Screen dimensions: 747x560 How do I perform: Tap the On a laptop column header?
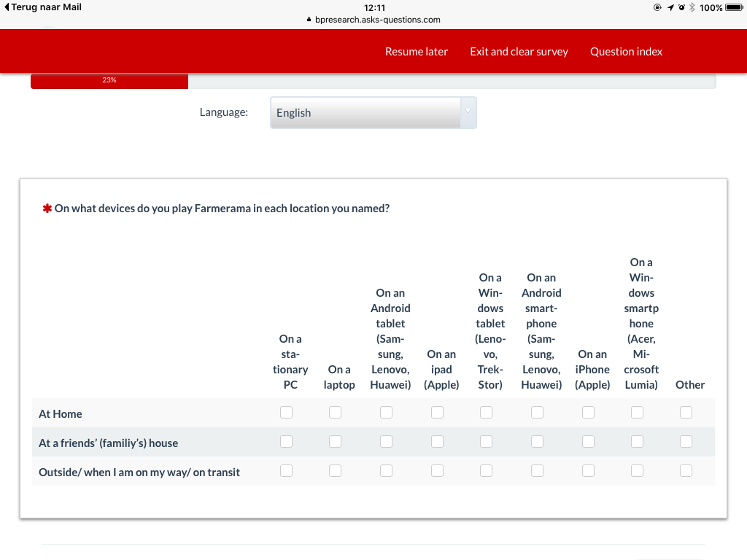(339, 377)
